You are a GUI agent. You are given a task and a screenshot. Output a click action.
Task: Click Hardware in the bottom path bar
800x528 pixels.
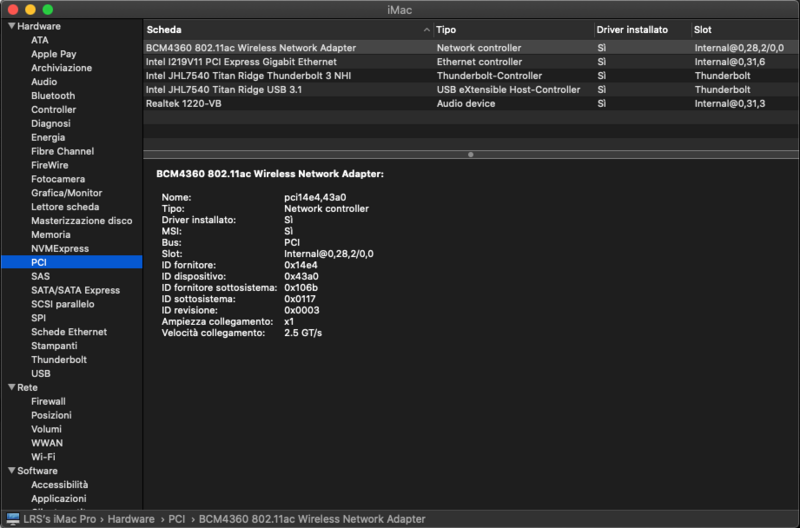click(131, 519)
